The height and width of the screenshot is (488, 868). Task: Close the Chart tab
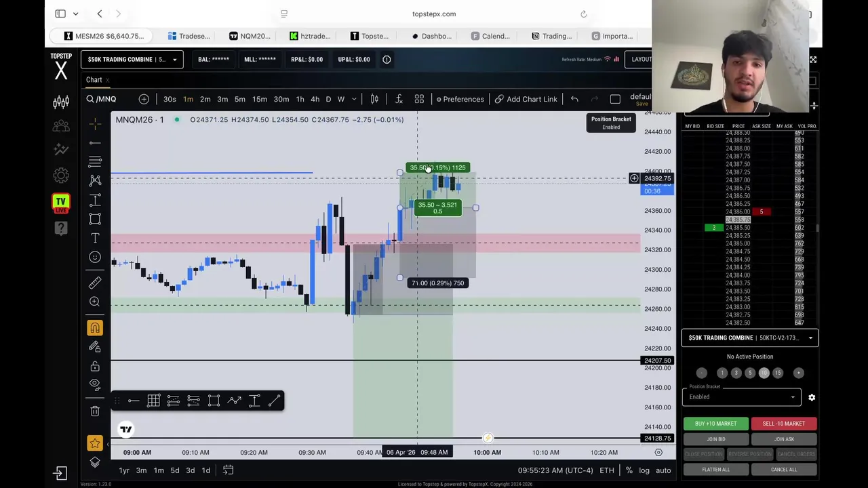(107, 80)
